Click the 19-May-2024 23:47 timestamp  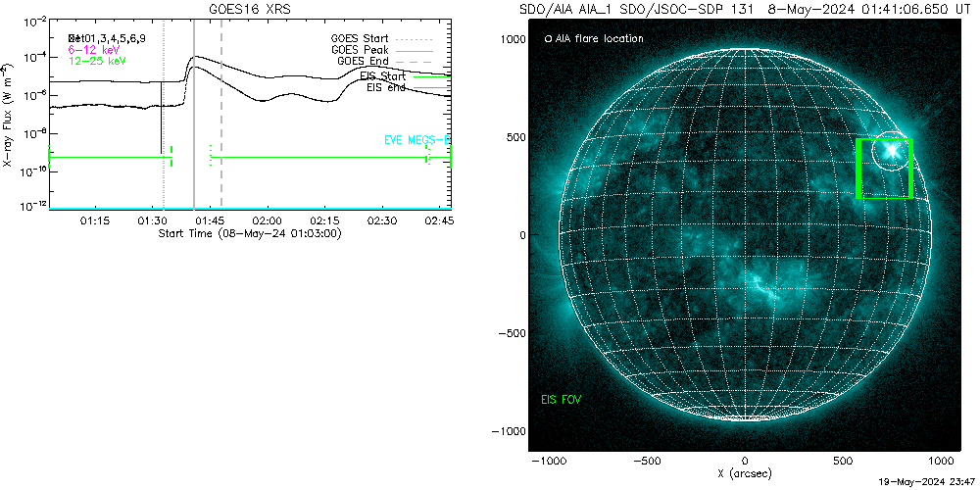(x=926, y=482)
